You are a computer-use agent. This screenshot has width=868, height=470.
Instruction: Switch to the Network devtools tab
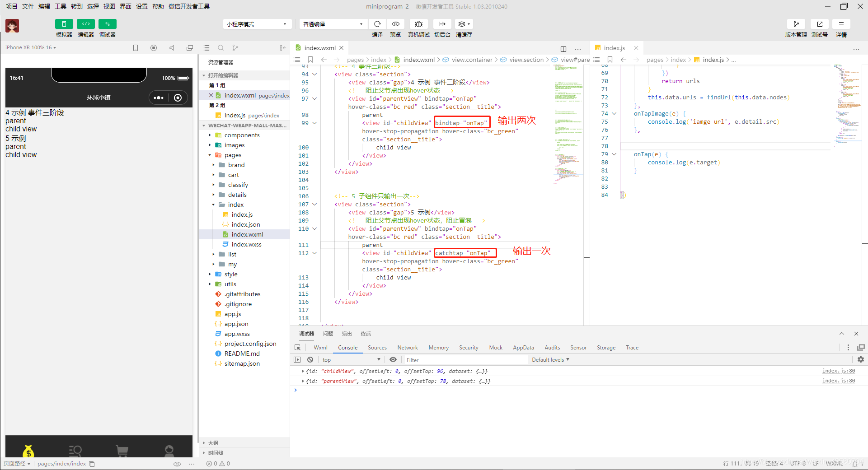[408, 348]
